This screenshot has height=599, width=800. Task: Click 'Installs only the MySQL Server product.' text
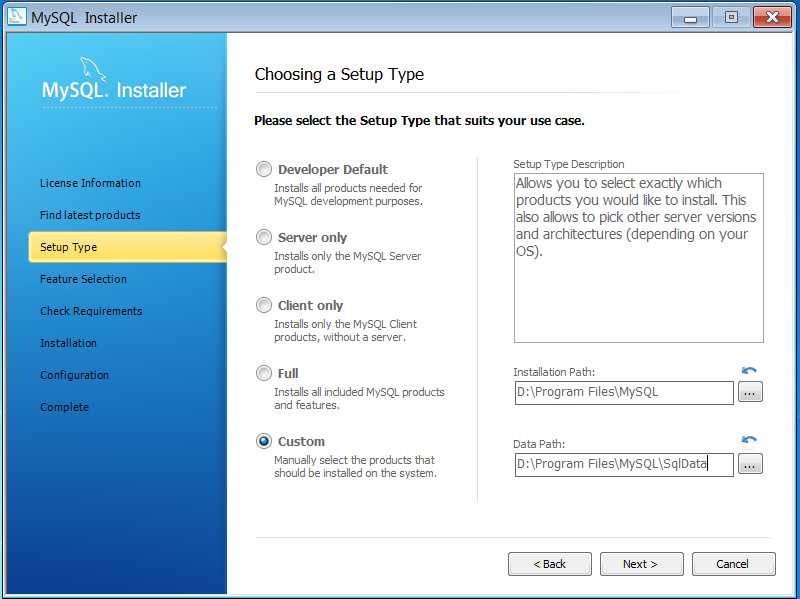coord(348,262)
